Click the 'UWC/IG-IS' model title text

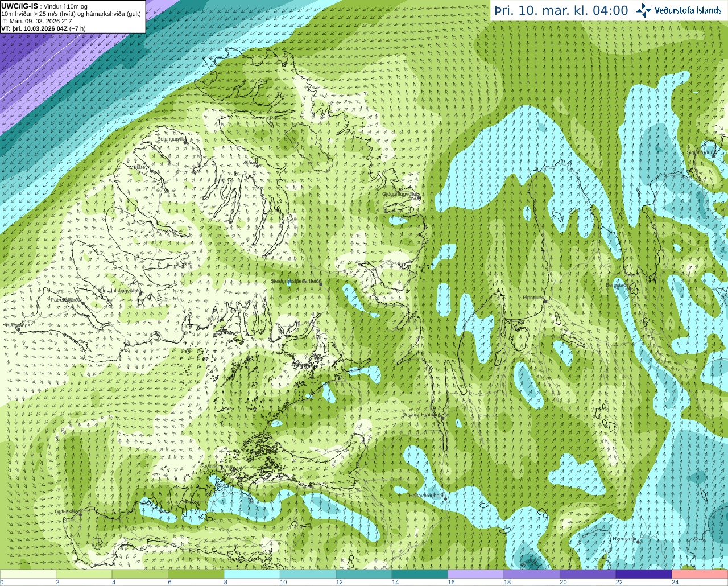coord(20,6)
